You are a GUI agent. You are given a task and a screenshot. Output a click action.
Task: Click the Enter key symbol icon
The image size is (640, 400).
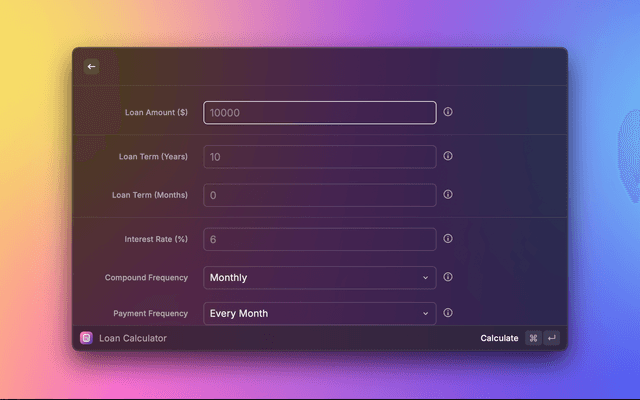point(551,338)
